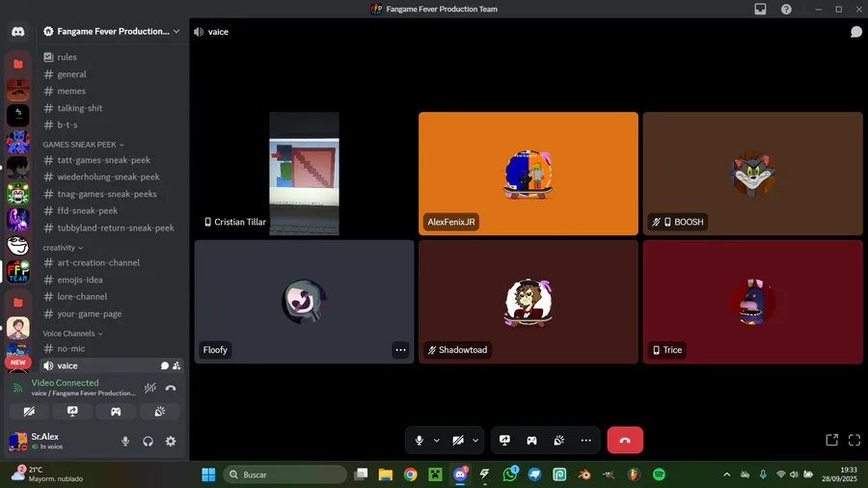This screenshot has height=488, width=868.
Task: Collapse the creativity category
Action: tap(63, 248)
